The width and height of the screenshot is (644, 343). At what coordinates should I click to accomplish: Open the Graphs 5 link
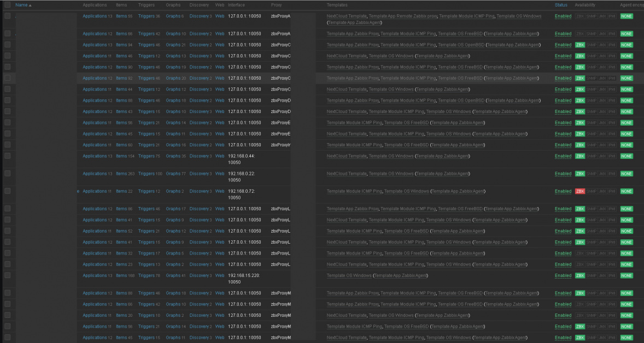click(x=175, y=253)
